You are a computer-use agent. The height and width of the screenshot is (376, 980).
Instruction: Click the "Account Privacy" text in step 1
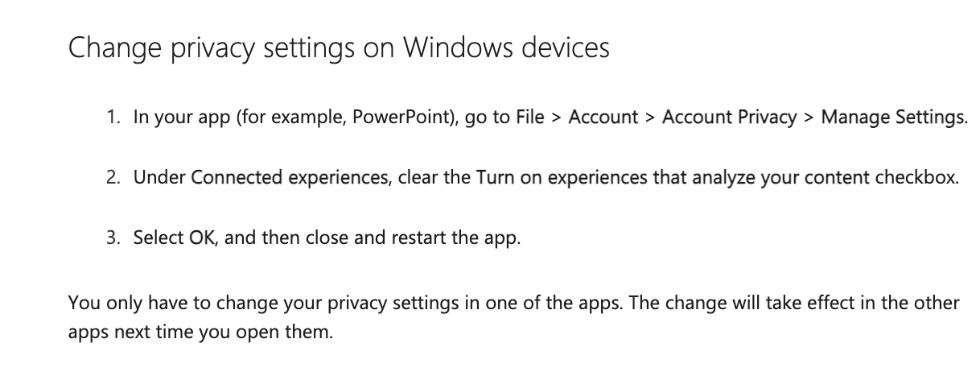(x=729, y=118)
